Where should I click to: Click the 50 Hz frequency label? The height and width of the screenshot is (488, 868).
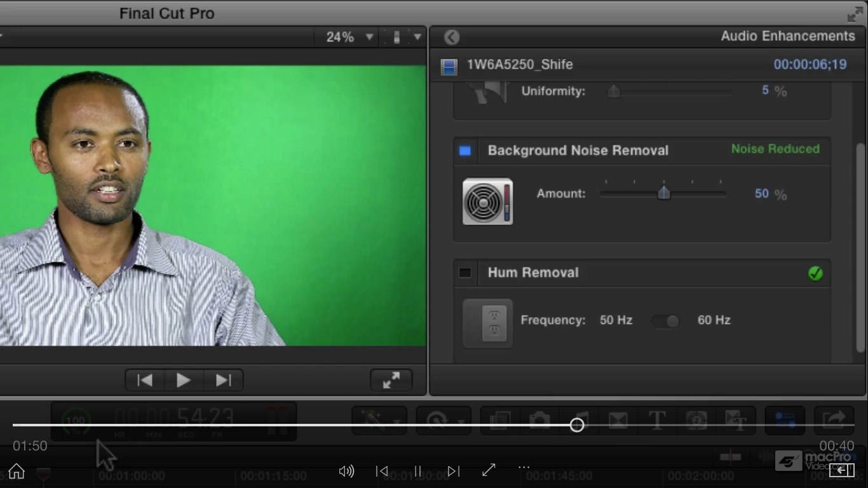[x=616, y=320]
